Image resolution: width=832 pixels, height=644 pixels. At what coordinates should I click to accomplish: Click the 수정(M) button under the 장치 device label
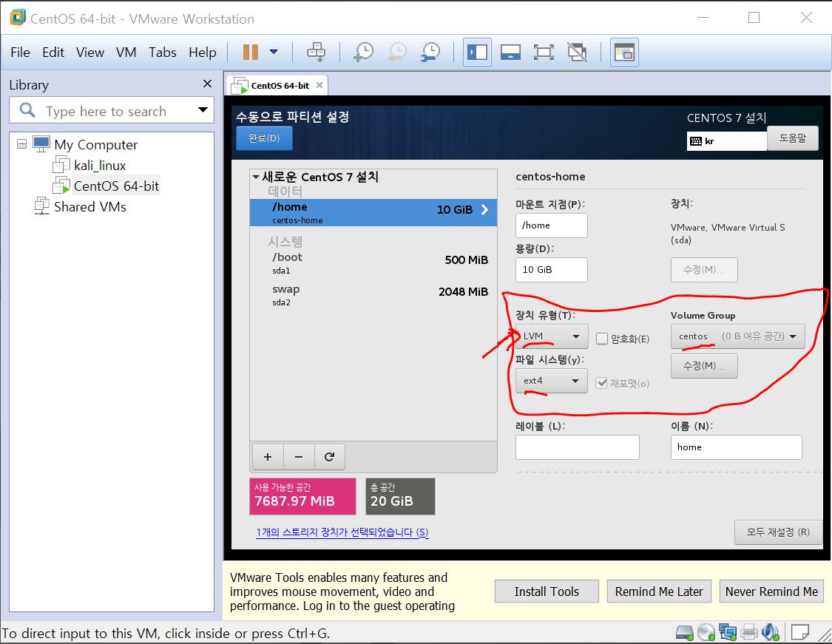click(704, 269)
